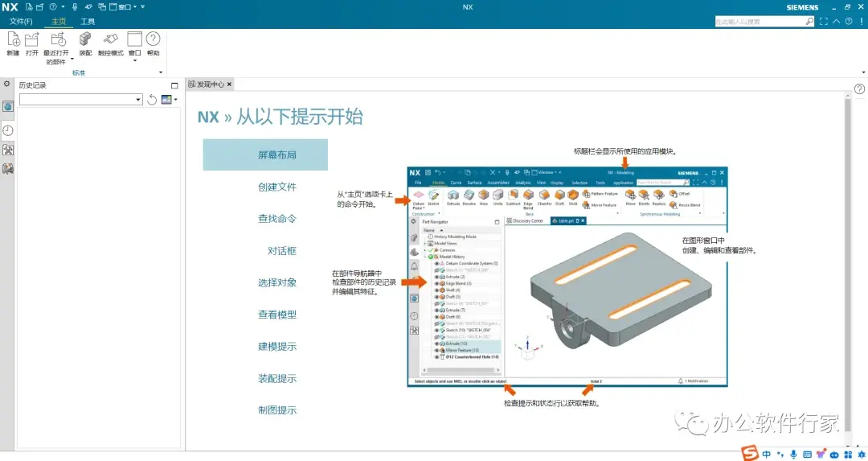Open the history filter combo box
The width and height of the screenshot is (868, 461).
tap(81, 99)
